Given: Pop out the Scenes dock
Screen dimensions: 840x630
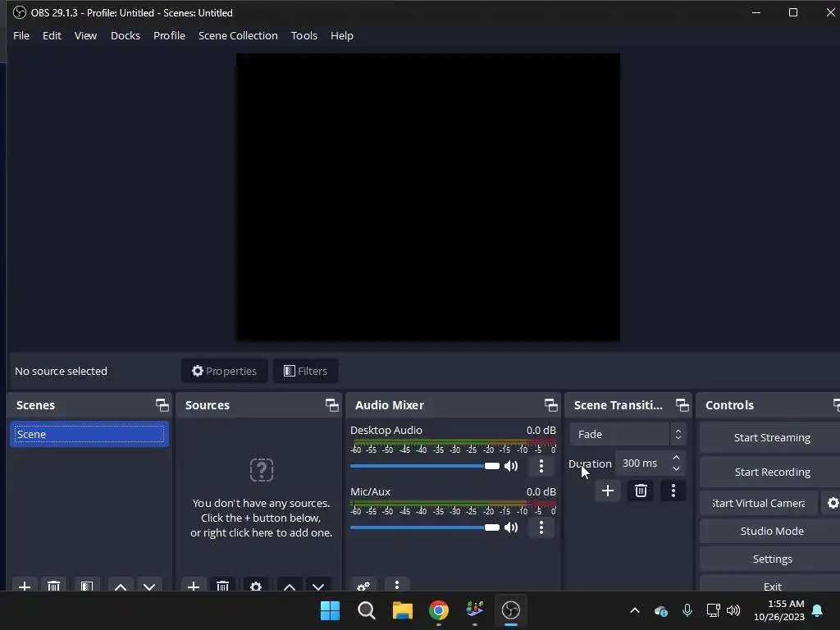Looking at the screenshot, I should click(x=162, y=405).
